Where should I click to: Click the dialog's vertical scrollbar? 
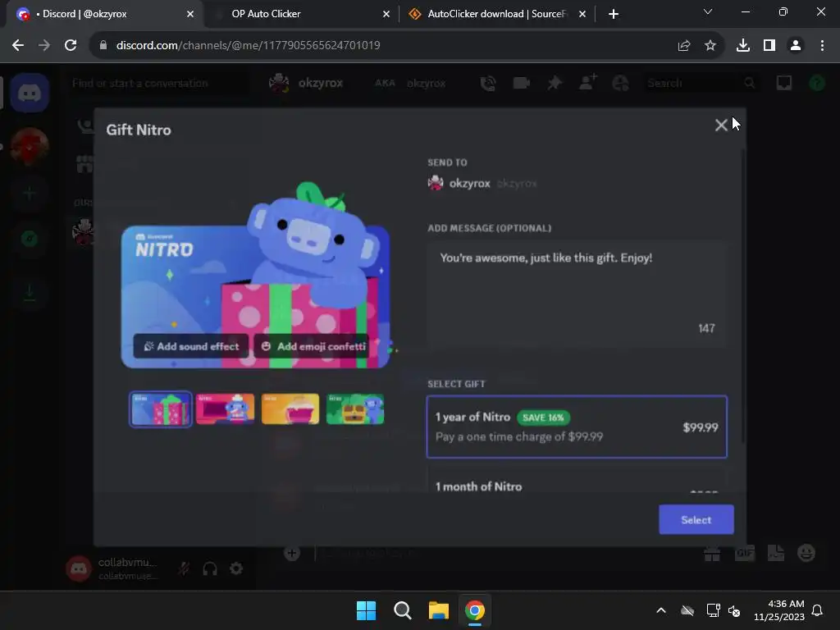click(x=742, y=294)
